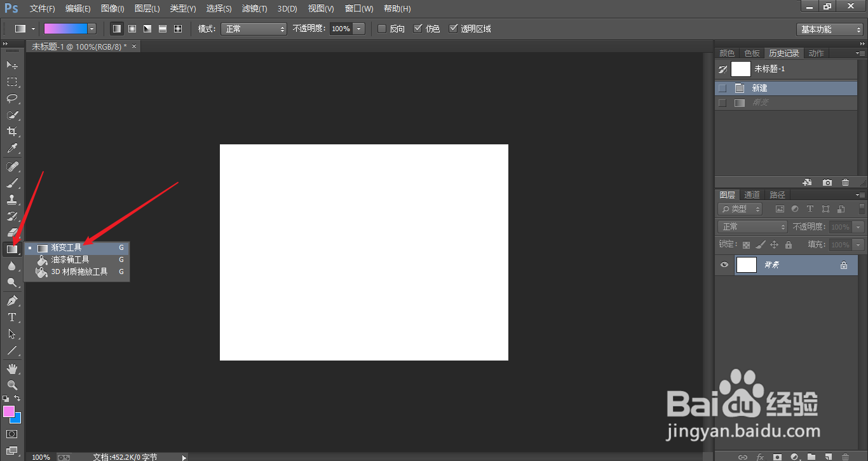Open history panel flyout menu
Image resolution: width=868 pixels, height=461 pixels.
click(860, 53)
